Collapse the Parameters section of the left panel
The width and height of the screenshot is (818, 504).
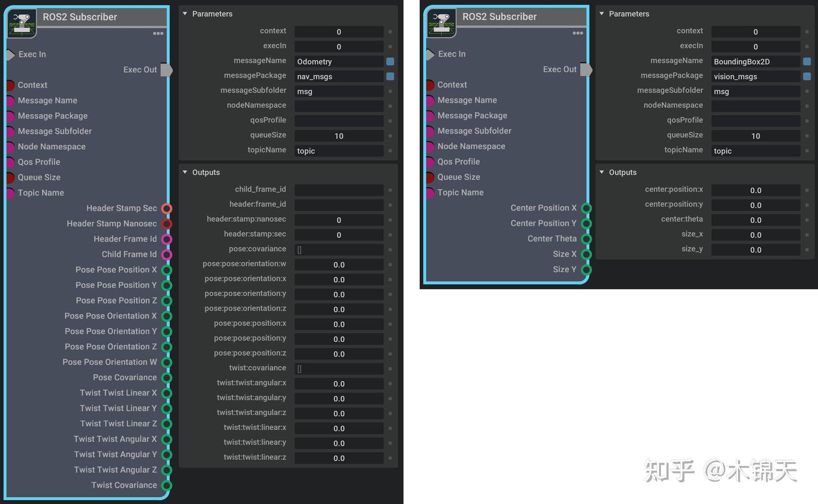(184, 14)
